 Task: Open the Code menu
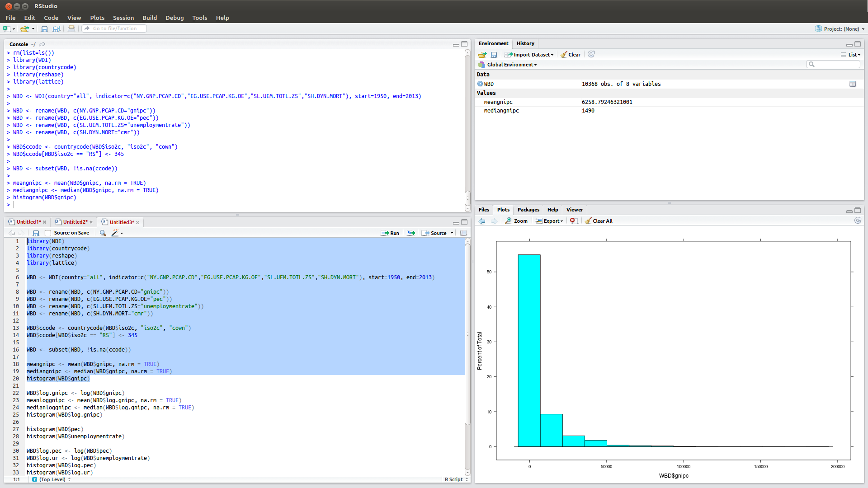pos(51,18)
